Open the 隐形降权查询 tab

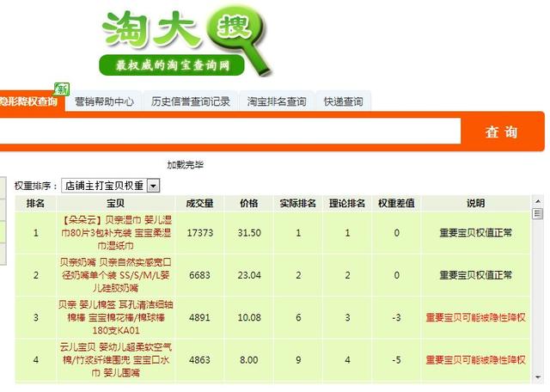tap(32, 101)
